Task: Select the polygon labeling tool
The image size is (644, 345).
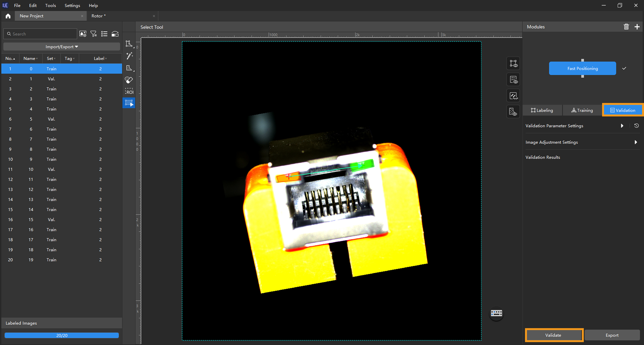Action: pyautogui.click(x=129, y=44)
